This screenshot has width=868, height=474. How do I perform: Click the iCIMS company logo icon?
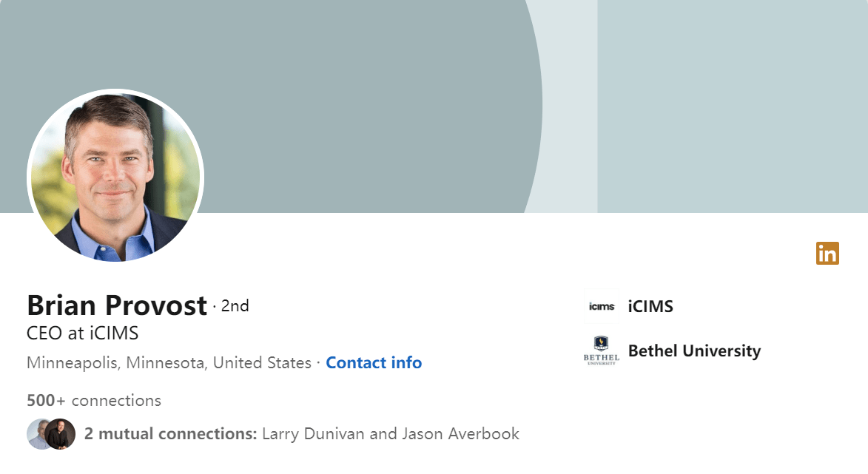coord(601,305)
